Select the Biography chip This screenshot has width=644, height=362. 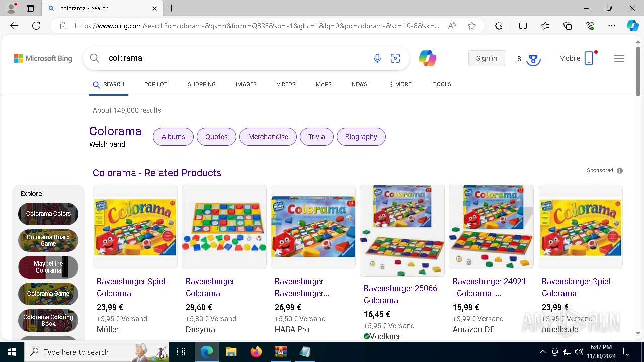coord(361,137)
